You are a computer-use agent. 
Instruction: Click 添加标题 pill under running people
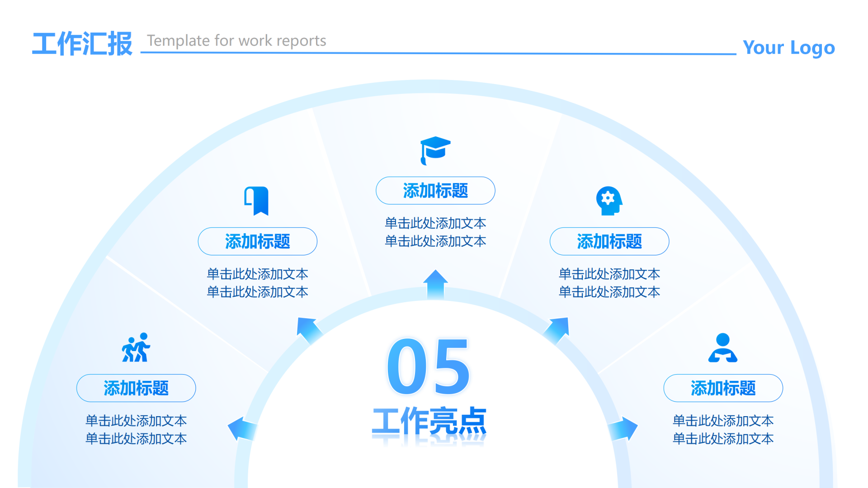pos(136,388)
